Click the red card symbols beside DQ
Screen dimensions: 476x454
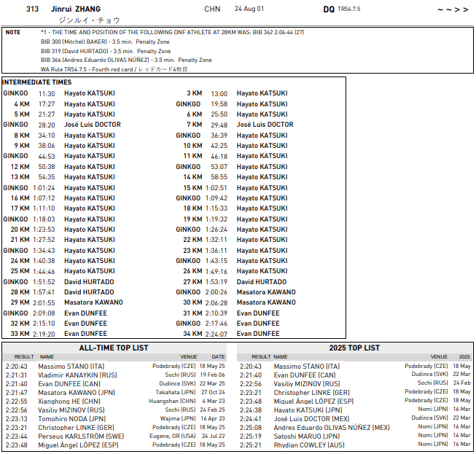point(453,9)
